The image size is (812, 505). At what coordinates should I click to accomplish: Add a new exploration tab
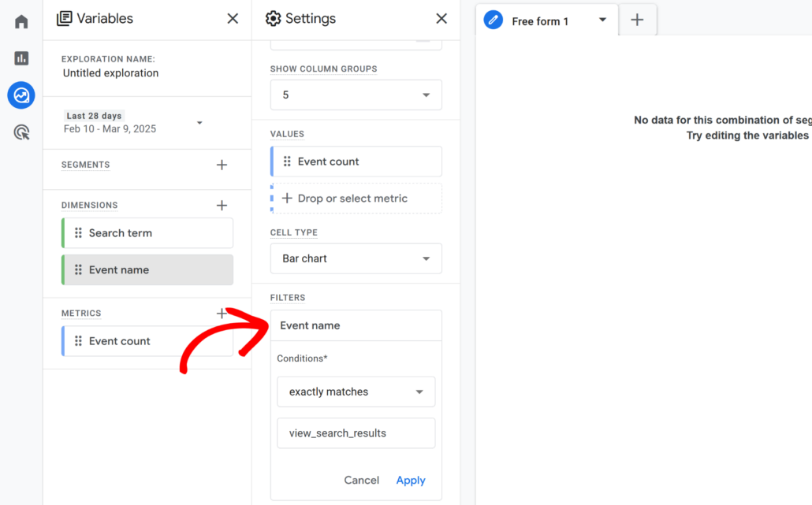(x=637, y=20)
